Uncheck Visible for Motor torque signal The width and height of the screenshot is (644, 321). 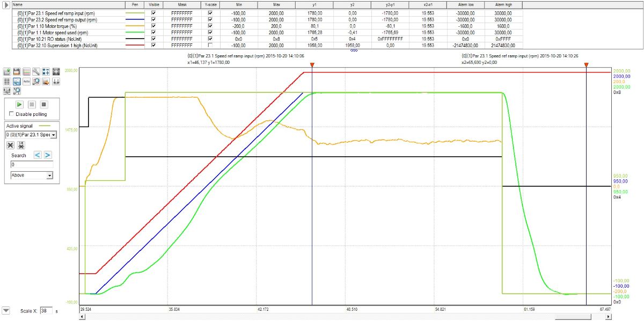[x=154, y=26]
